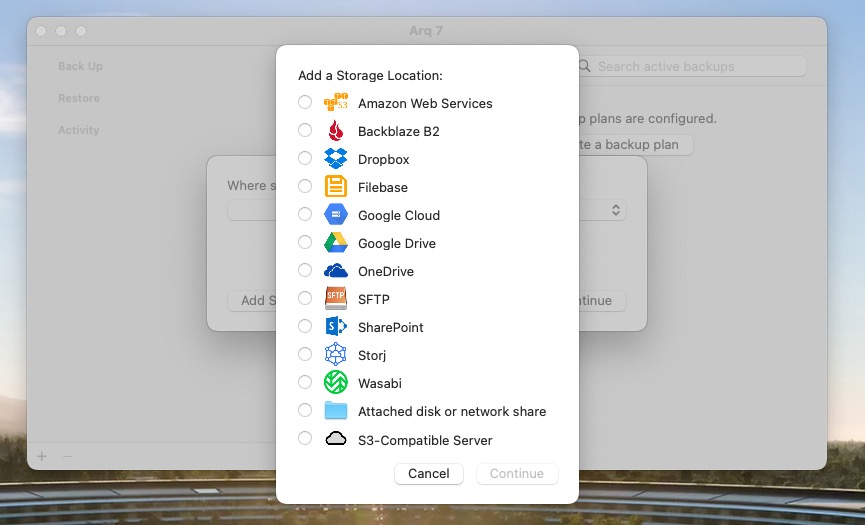This screenshot has width=865, height=525.
Task: Click the Continue button in storage dialog
Action: 517,474
